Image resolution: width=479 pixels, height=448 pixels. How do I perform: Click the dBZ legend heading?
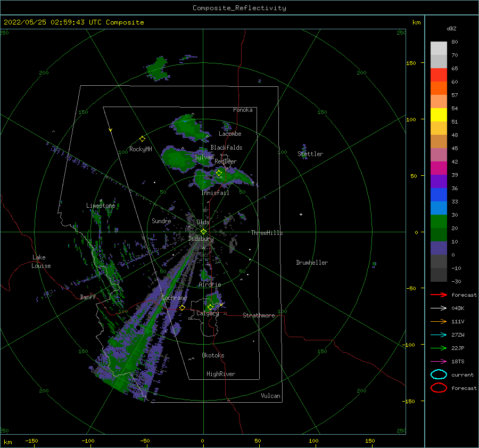[451, 29]
